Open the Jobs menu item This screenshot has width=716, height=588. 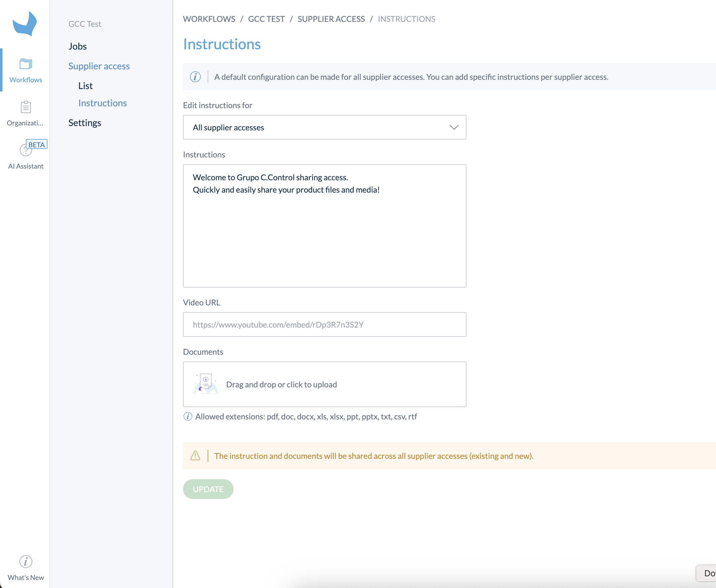pyautogui.click(x=78, y=46)
